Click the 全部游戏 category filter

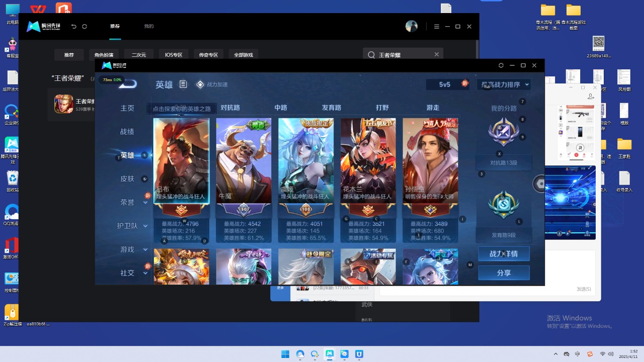[244, 55]
